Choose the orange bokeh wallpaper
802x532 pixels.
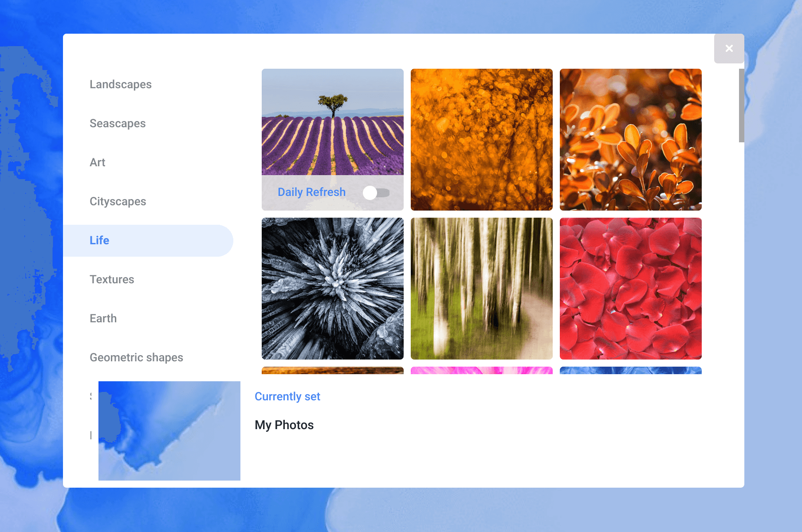tap(482, 140)
